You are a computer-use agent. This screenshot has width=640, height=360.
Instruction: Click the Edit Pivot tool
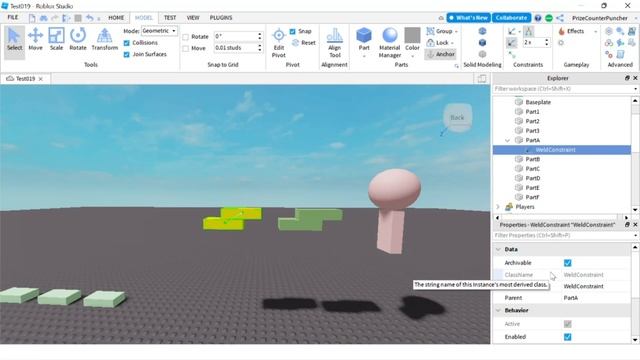pos(279,42)
